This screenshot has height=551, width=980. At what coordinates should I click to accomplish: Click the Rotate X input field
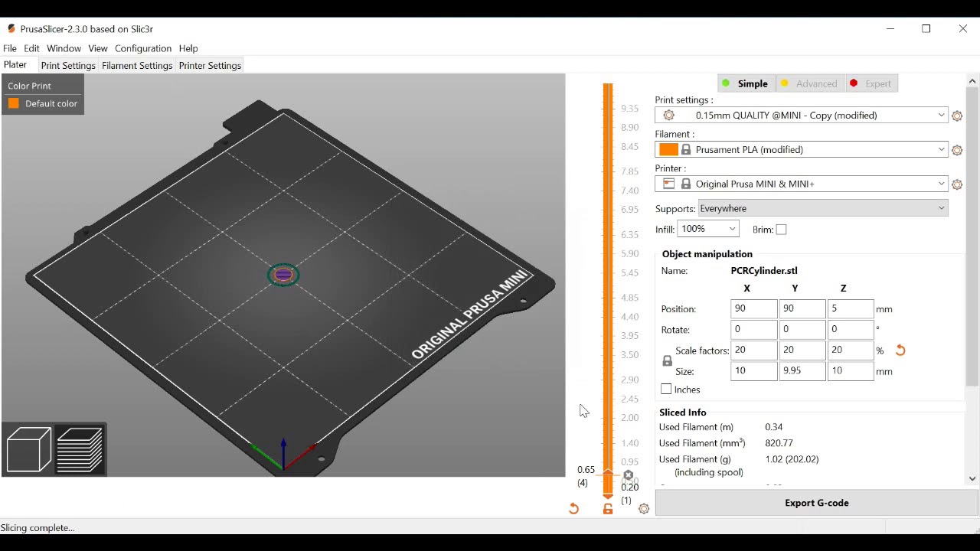coord(754,330)
